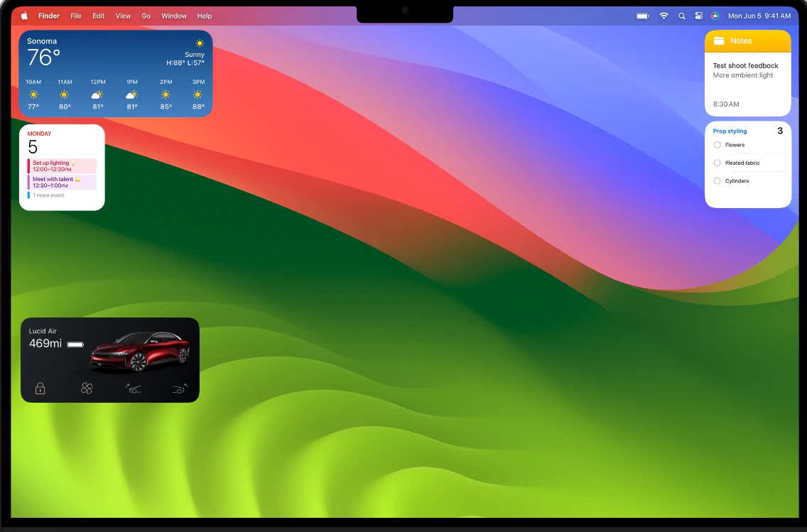Click the battery status icon

[643, 16]
